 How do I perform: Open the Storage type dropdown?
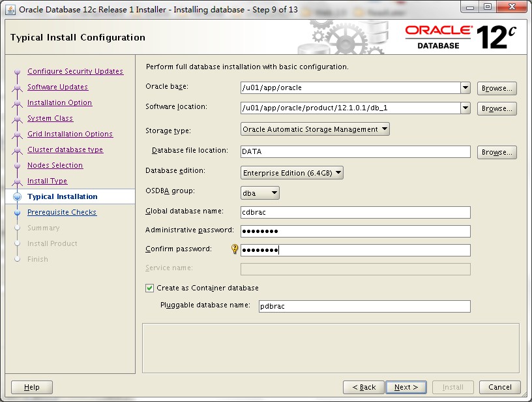click(x=315, y=129)
